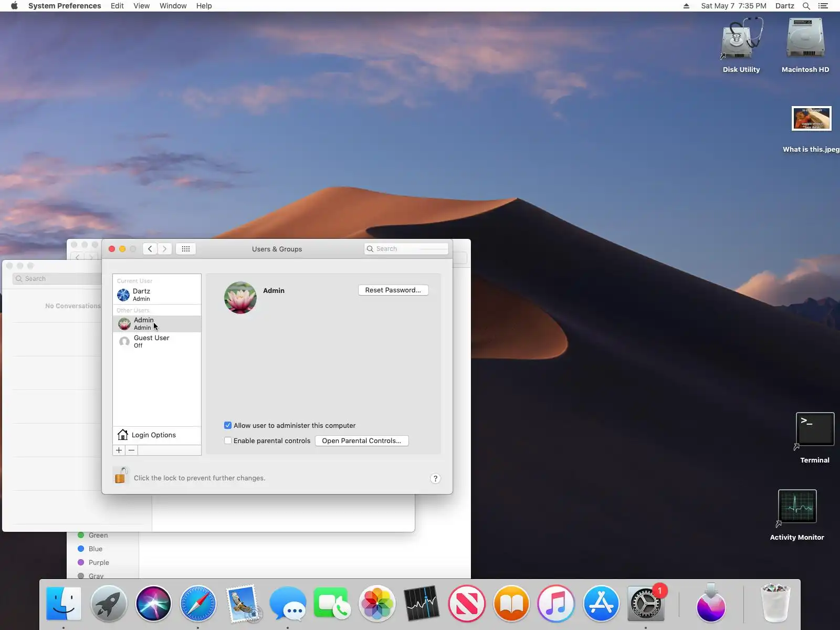Select the 'What is this.jpeg' desktop file

(x=811, y=129)
